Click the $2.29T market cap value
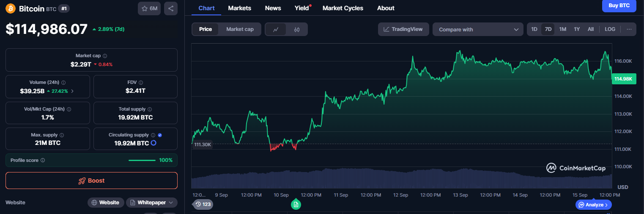Screen dimensions: 644x214 80,64
